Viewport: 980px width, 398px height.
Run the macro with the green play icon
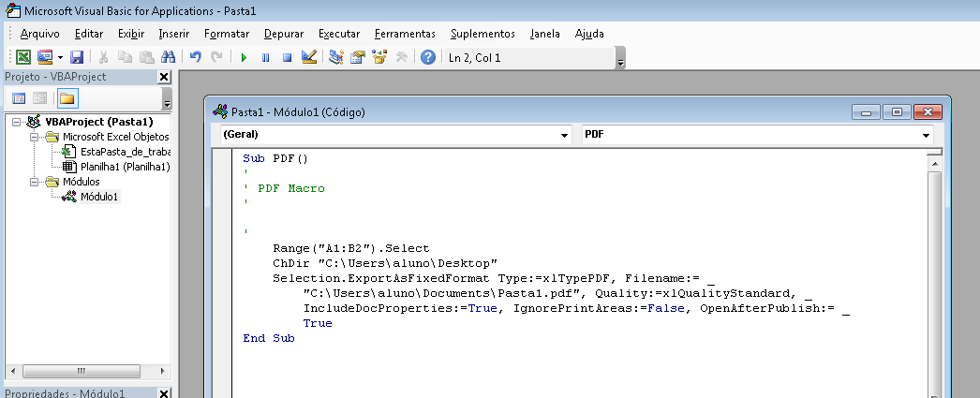[x=244, y=57]
